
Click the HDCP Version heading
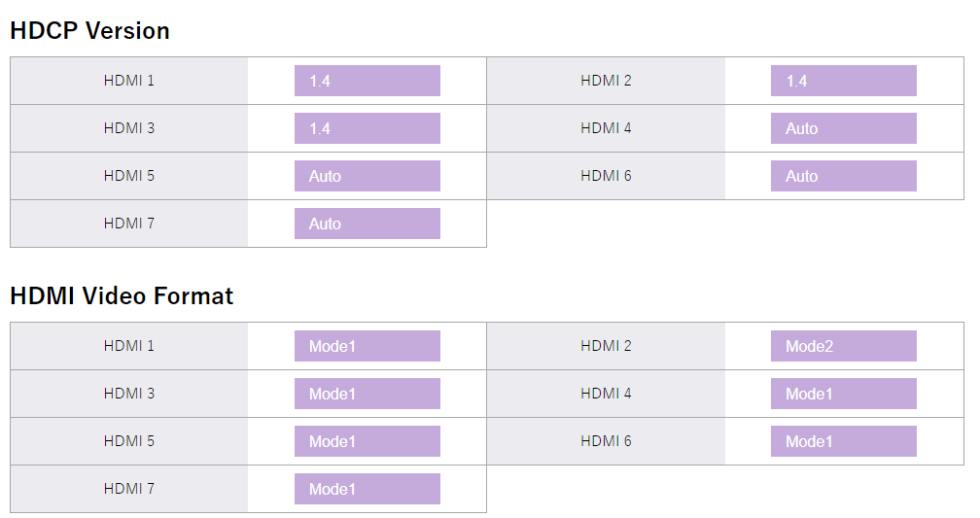point(89,31)
